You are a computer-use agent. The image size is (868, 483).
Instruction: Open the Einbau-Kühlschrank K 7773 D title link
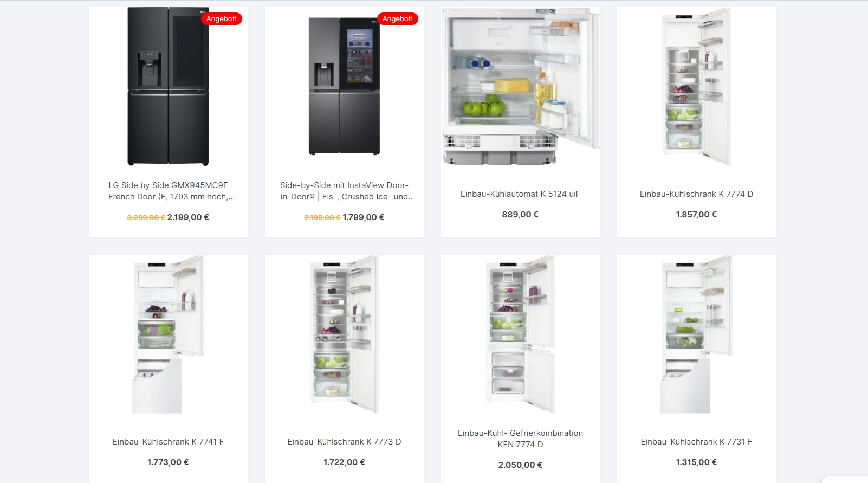[344, 442]
